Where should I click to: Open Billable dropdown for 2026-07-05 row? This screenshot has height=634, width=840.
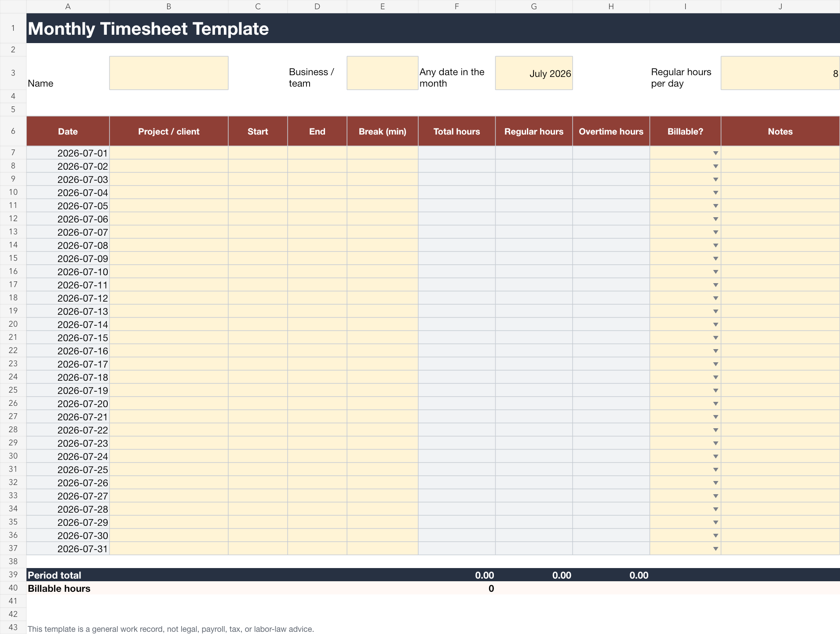716,206
